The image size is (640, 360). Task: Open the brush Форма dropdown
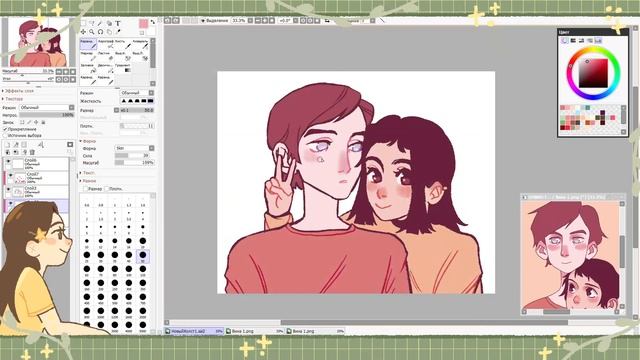[x=134, y=148]
